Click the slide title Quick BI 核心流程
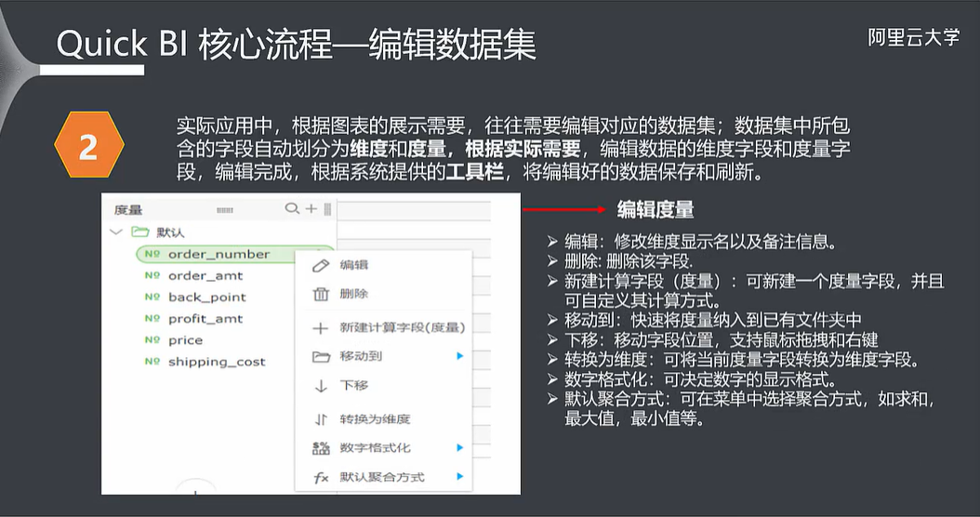 [193, 45]
